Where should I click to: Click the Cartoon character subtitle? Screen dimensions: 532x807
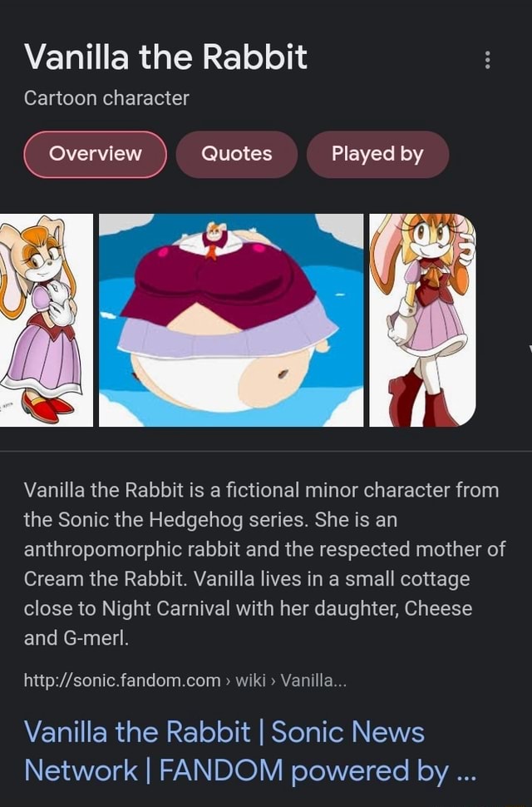click(106, 98)
